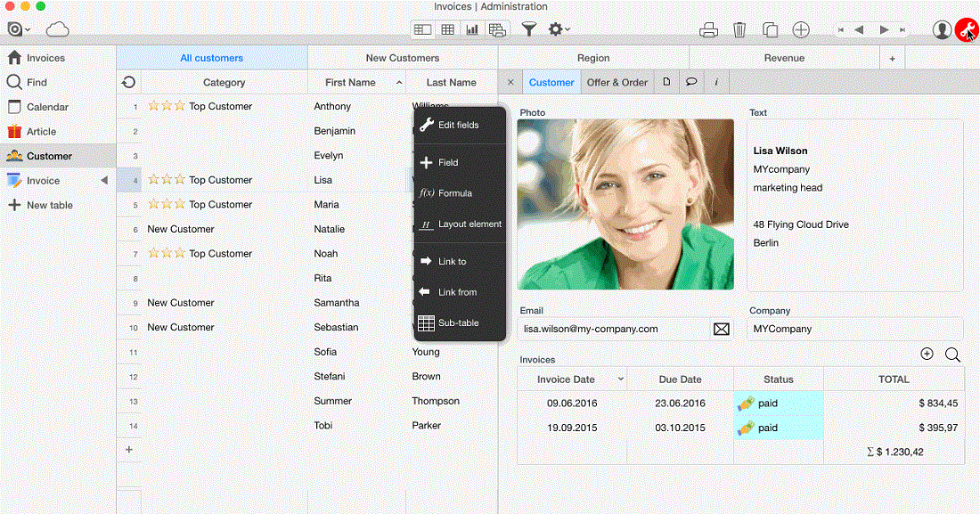Go to next record arrow
This screenshot has width=980, height=514.
[x=884, y=29]
